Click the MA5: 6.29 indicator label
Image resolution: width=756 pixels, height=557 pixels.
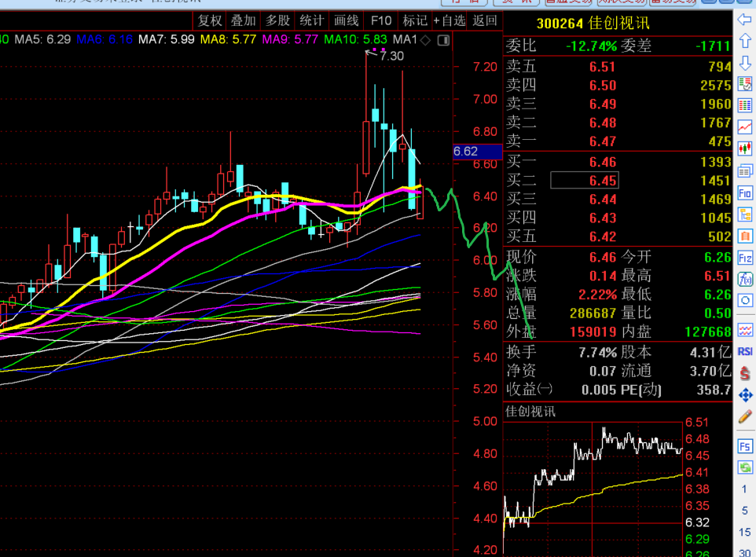(42, 39)
